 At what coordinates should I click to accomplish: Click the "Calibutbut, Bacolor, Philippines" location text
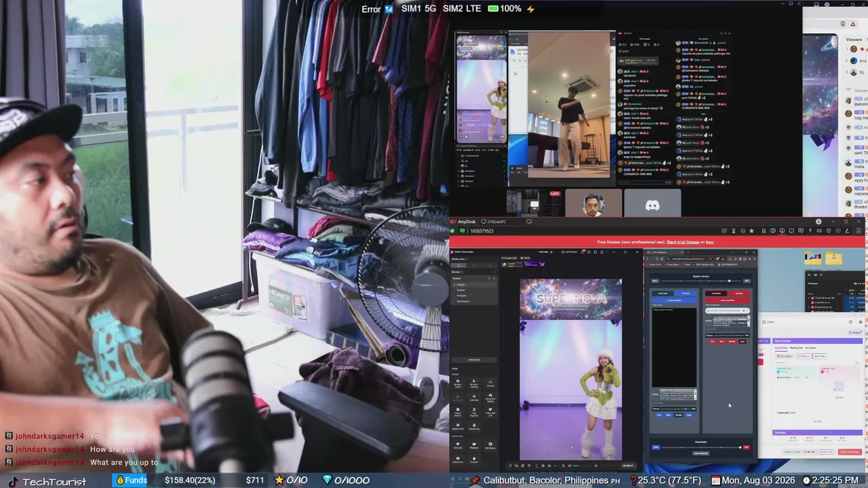547,481
